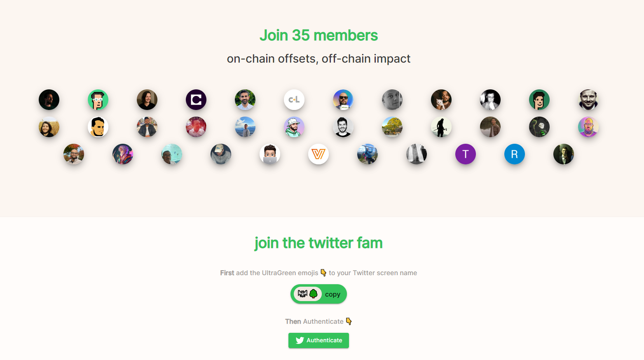Click the Memoji avatar holding a laptop
This screenshot has height=360, width=644.
(x=269, y=154)
